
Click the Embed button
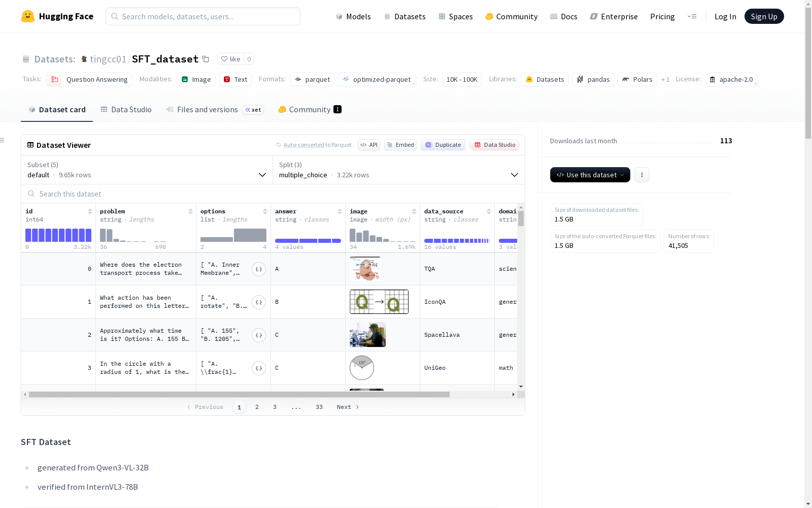[400, 145]
